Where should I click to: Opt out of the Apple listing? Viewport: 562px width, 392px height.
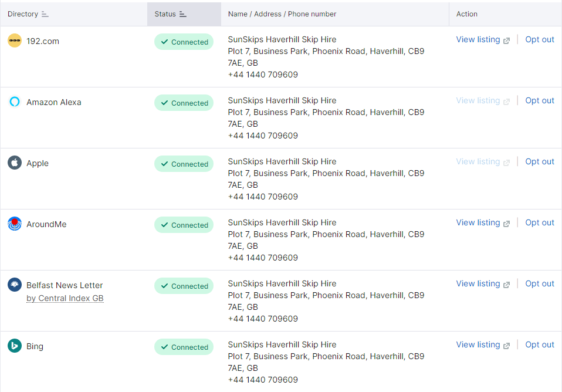pyautogui.click(x=540, y=161)
